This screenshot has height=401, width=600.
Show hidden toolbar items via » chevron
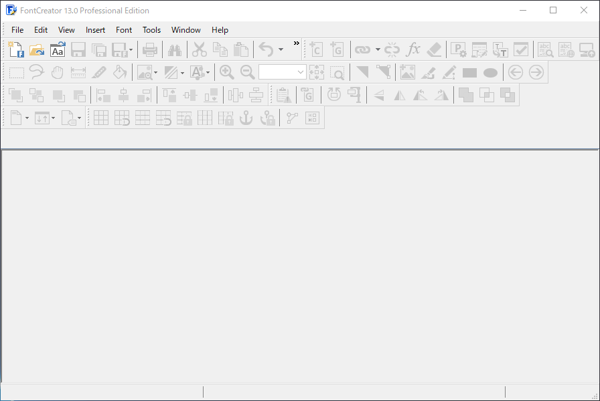click(296, 43)
